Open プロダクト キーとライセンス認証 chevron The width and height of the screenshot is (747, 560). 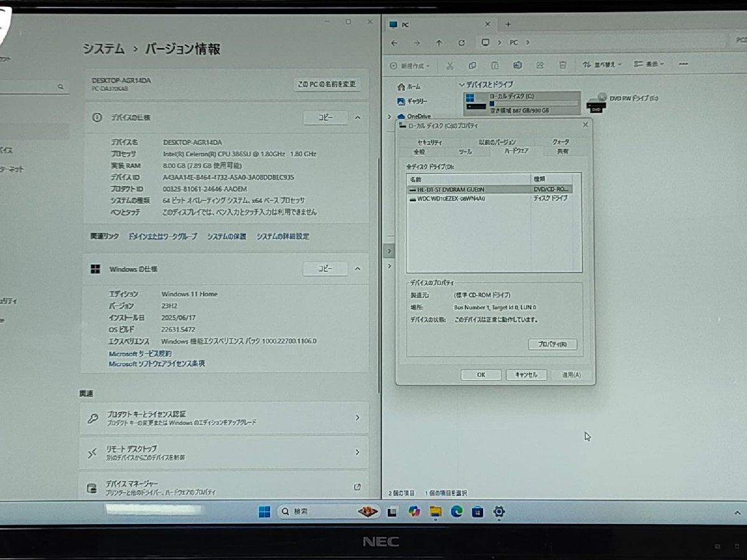(x=357, y=418)
